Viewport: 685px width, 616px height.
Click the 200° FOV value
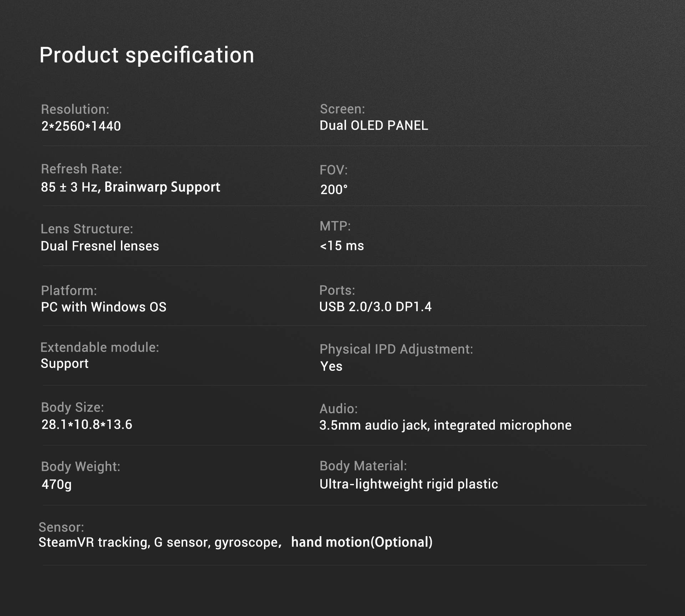pyautogui.click(x=334, y=190)
